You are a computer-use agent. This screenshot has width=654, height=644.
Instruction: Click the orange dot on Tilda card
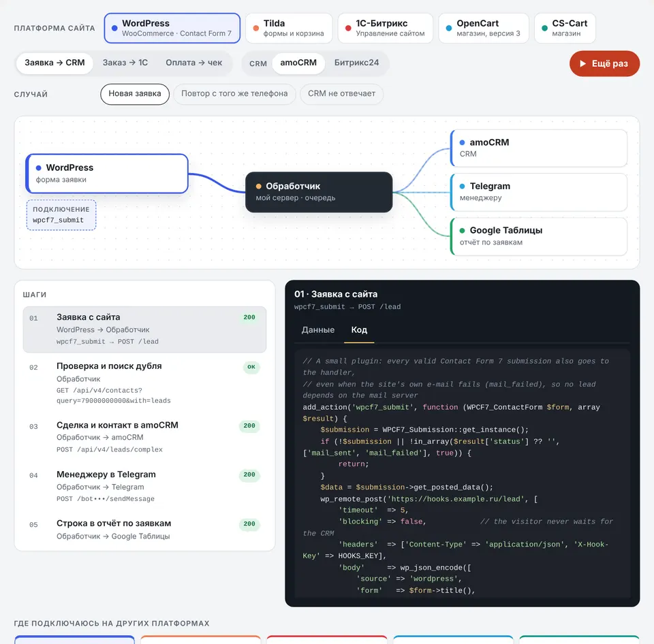coord(255,29)
